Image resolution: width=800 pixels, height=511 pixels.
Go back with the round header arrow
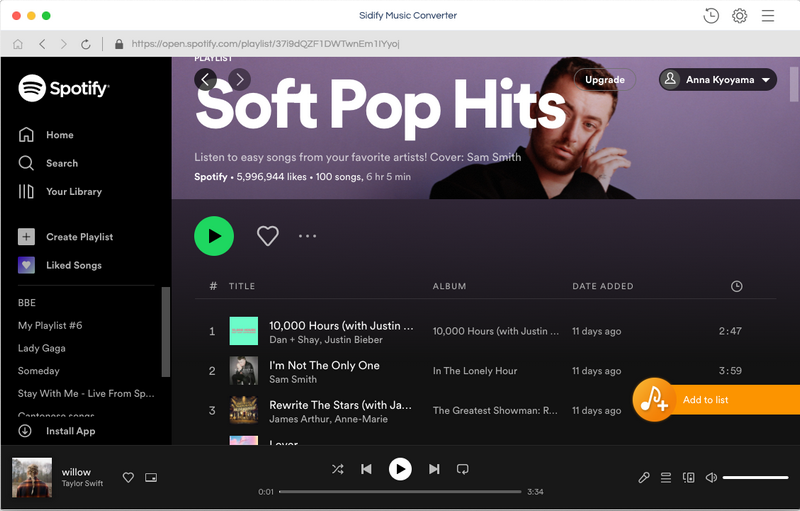pos(205,80)
